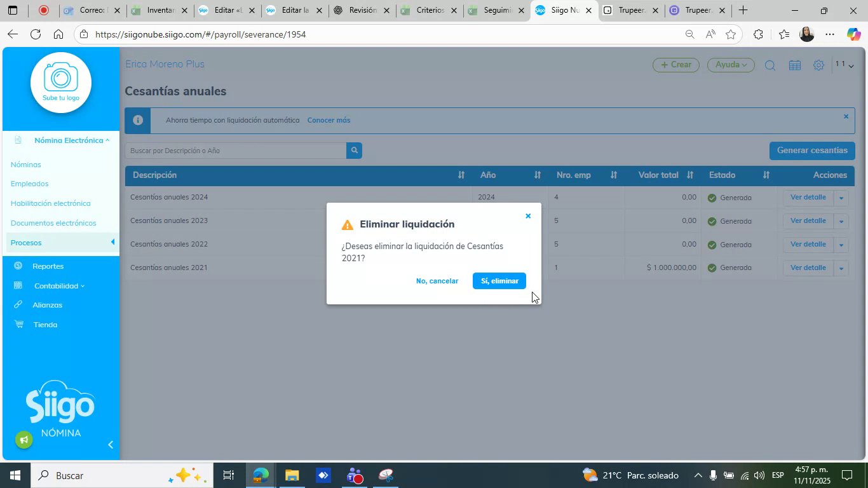Open Nóminas in the sidebar
868x488 pixels.
(x=25, y=165)
